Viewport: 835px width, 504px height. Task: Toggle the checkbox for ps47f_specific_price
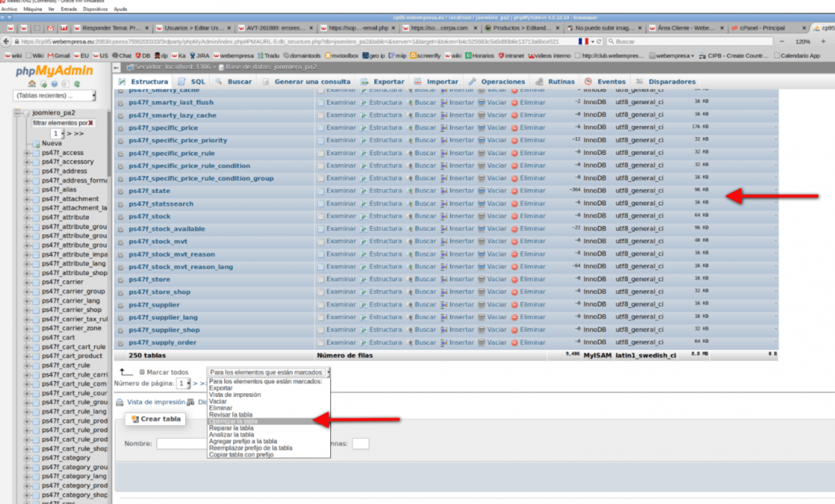(x=121, y=128)
